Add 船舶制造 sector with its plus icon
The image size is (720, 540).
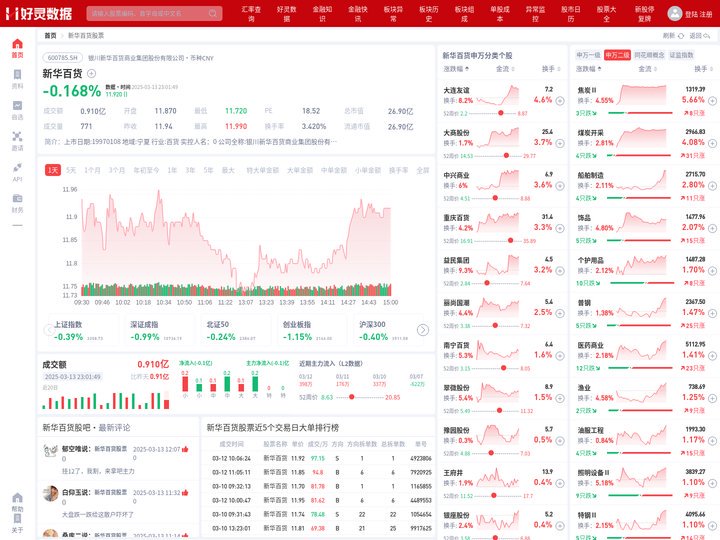pyautogui.click(x=712, y=186)
